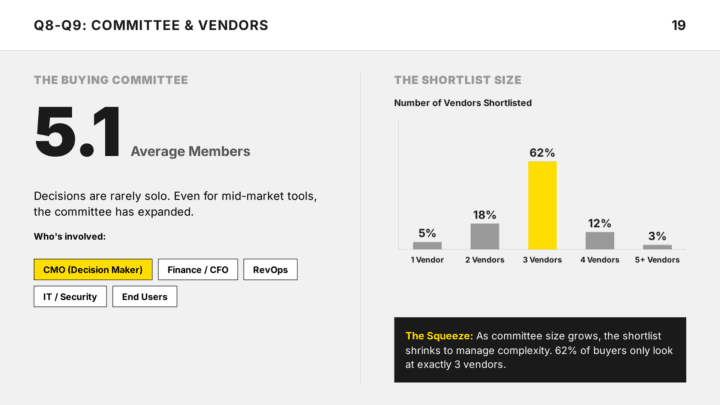Click The Shortlist Size heading
Screen dimensions: 720x405
458,80
